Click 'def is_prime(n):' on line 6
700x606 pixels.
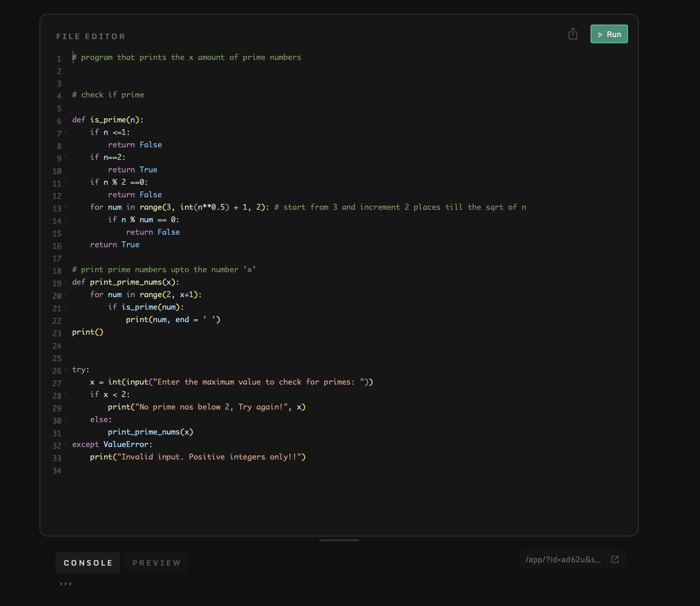click(x=108, y=120)
